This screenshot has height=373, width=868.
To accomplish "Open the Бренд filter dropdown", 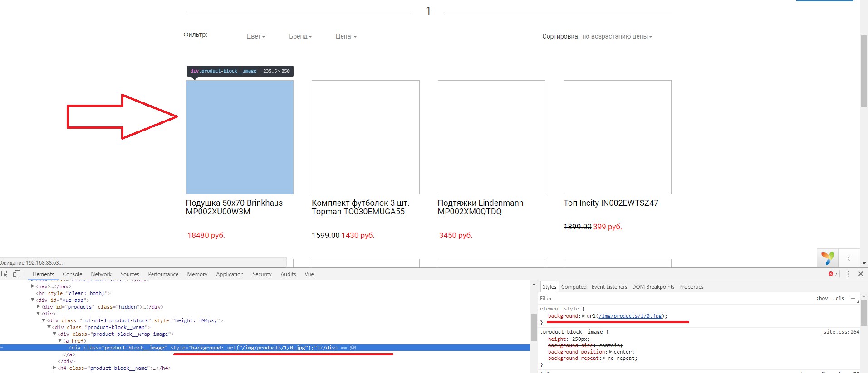I will [300, 36].
